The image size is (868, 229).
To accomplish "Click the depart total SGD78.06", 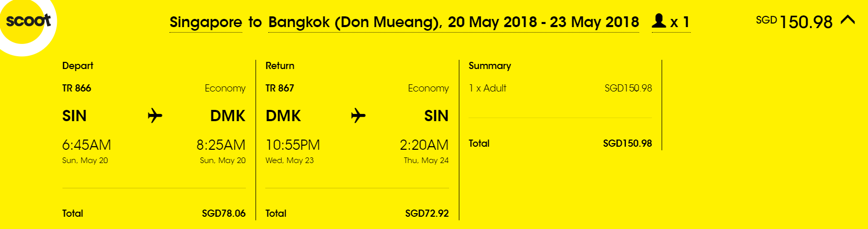I will pyautogui.click(x=224, y=214).
